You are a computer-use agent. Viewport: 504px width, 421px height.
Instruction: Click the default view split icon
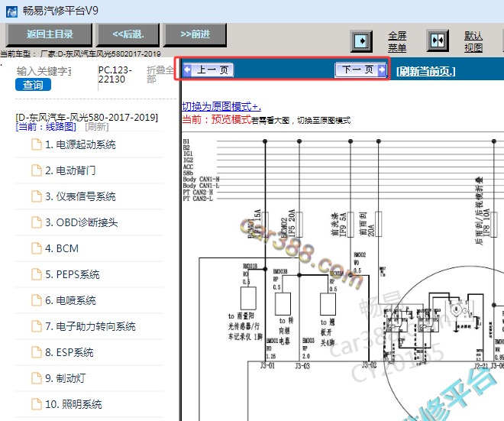[x=438, y=40]
